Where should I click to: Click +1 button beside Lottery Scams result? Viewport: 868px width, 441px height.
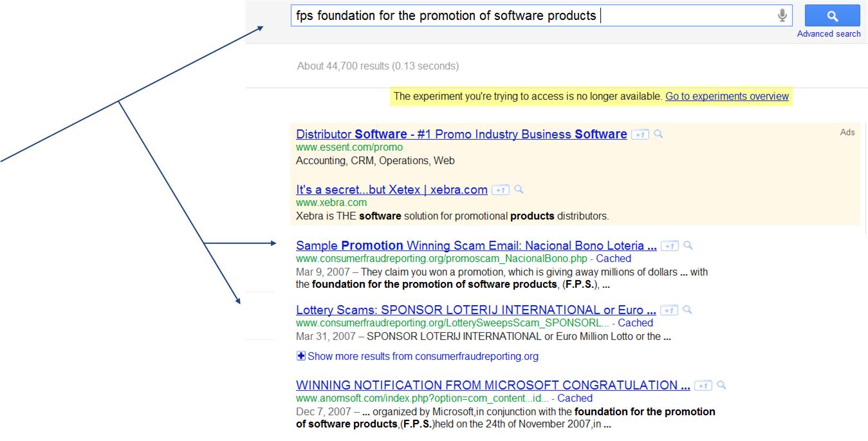(x=669, y=310)
